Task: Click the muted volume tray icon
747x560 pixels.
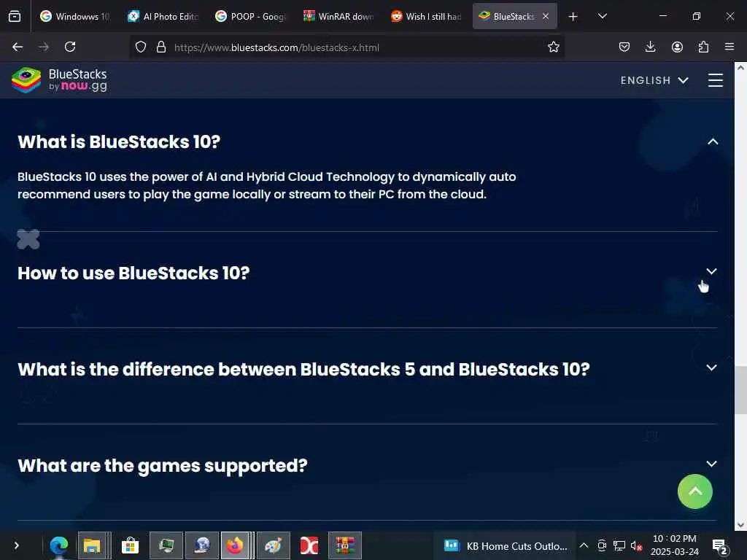Action: (x=636, y=545)
